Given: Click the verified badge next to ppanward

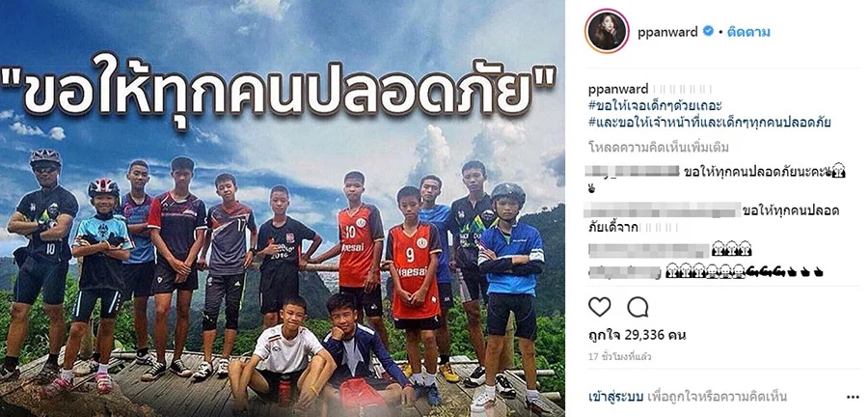Looking at the screenshot, I should (x=708, y=32).
